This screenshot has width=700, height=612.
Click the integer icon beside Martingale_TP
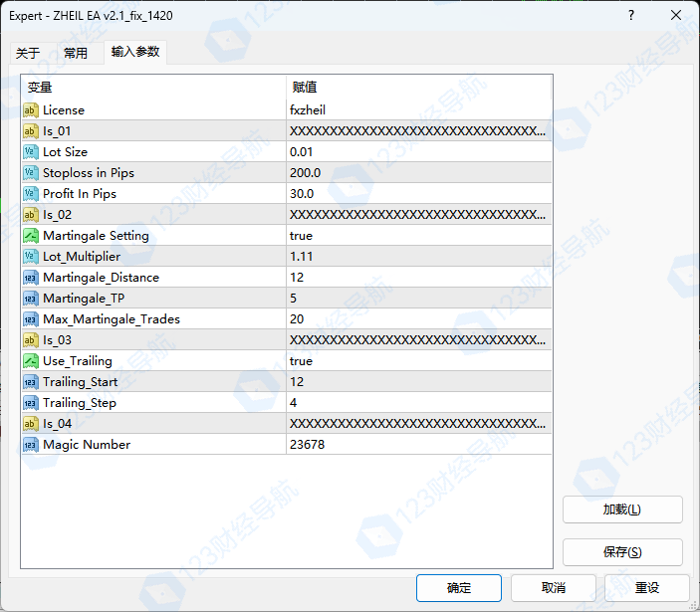click(30, 299)
